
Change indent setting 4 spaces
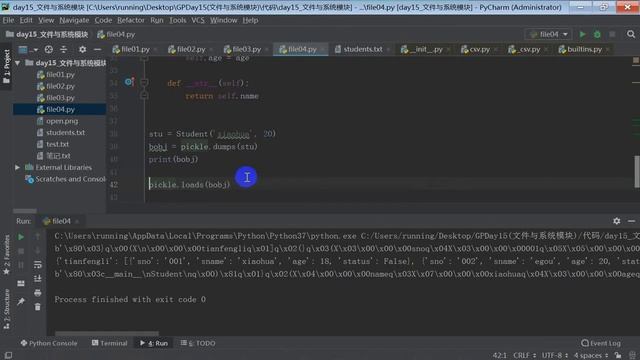pyautogui.click(x=591, y=356)
